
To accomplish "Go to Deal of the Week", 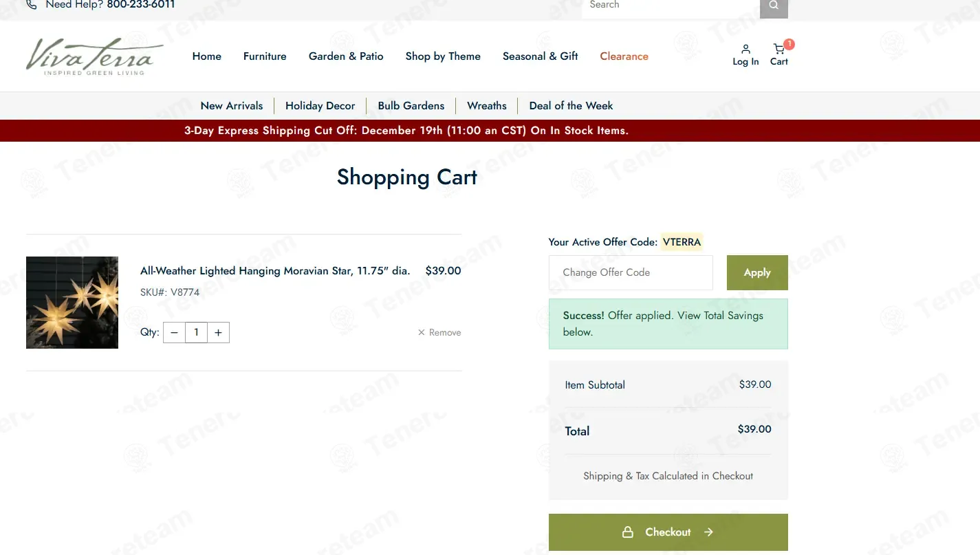I will (x=571, y=106).
